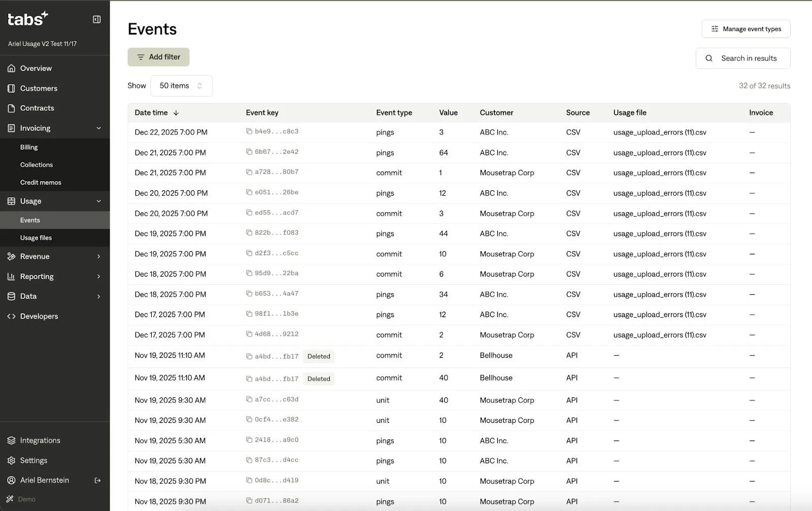
Task: Click the Event type column header
Action: click(394, 113)
